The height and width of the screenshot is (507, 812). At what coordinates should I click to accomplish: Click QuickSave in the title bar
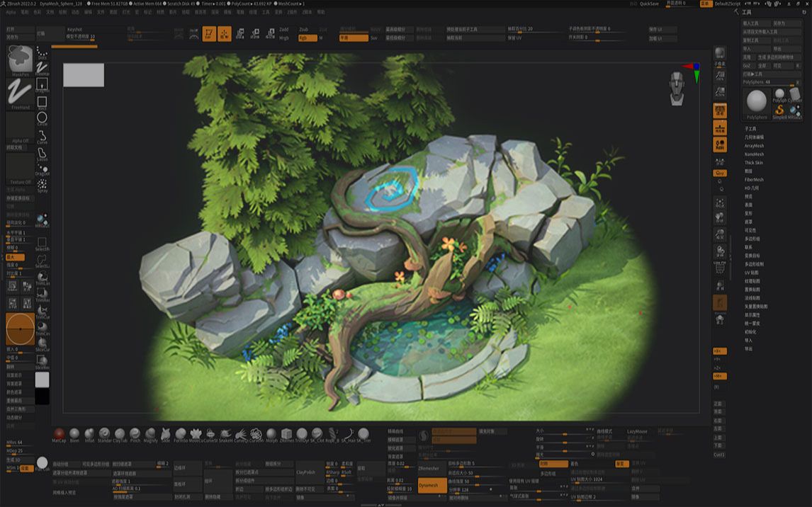[649, 4]
